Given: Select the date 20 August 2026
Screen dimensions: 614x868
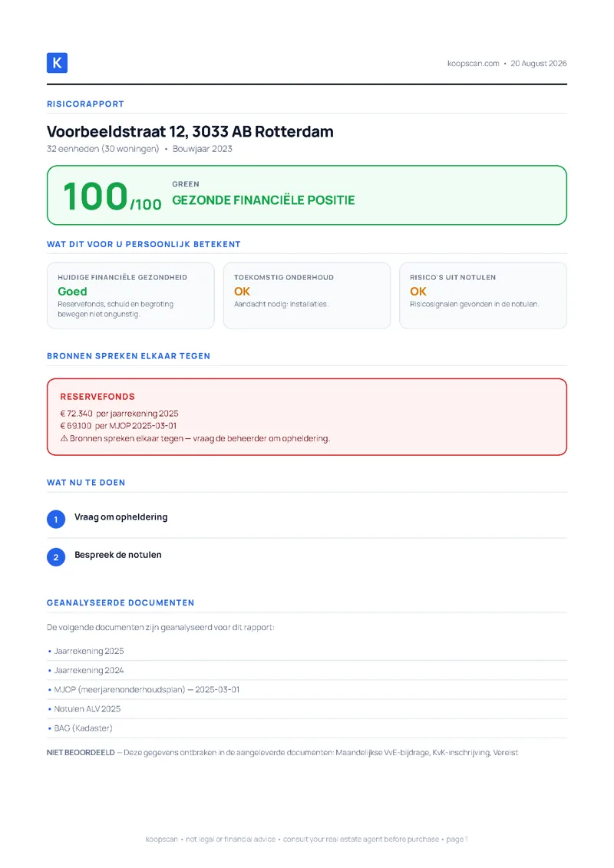Looking at the screenshot, I should pyautogui.click(x=539, y=64).
